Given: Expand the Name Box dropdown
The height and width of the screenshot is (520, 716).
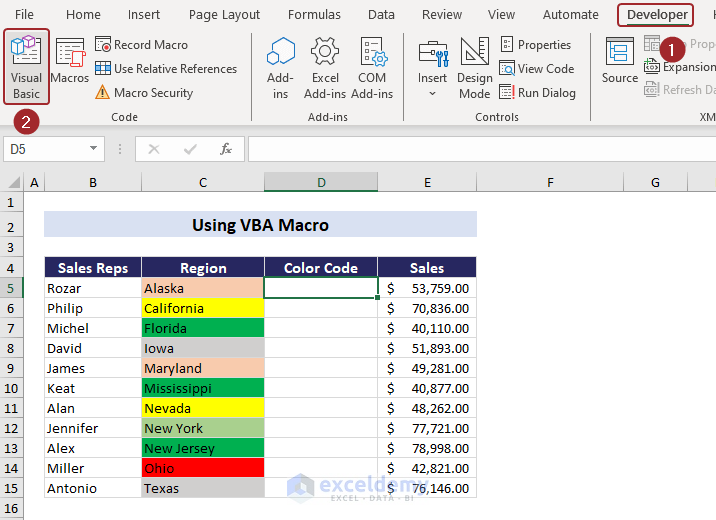Looking at the screenshot, I should [94, 148].
